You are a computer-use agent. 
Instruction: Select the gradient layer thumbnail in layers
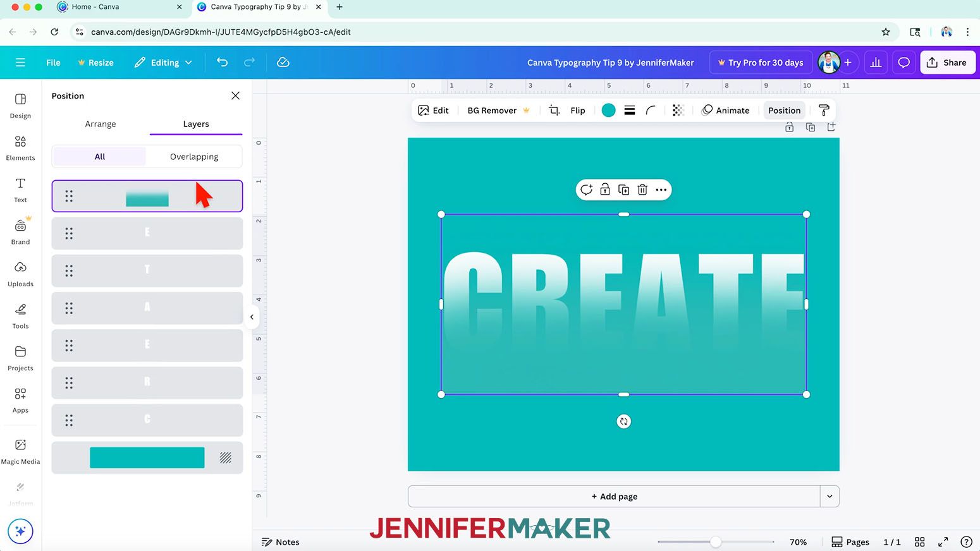(147, 197)
